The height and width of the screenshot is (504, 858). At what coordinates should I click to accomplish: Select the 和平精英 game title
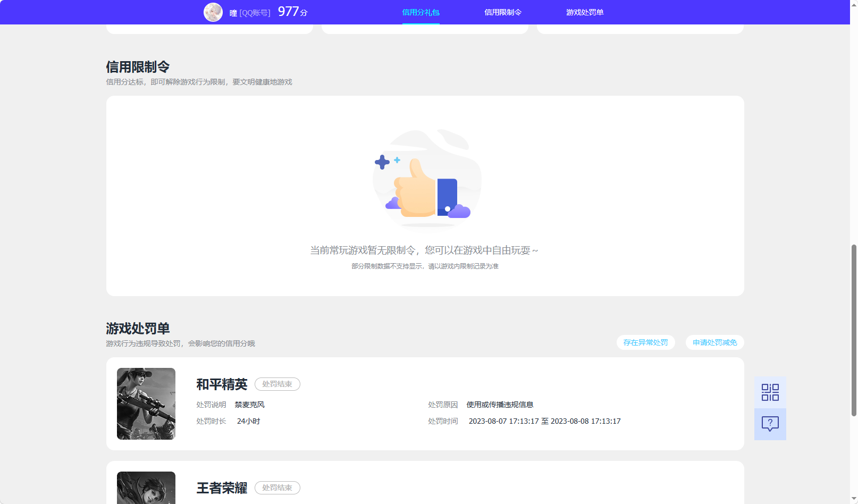pos(221,384)
